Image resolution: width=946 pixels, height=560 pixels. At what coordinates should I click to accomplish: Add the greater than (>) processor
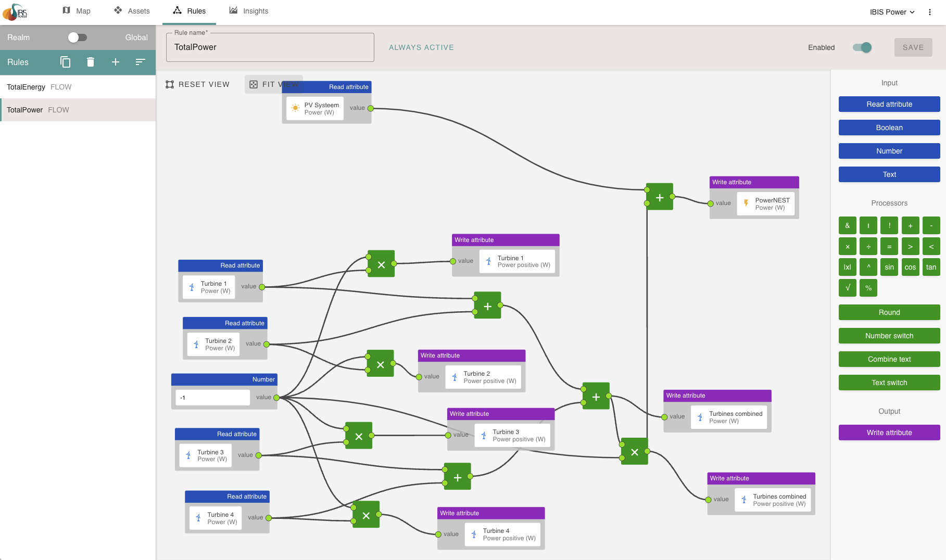click(x=910, y=246)
